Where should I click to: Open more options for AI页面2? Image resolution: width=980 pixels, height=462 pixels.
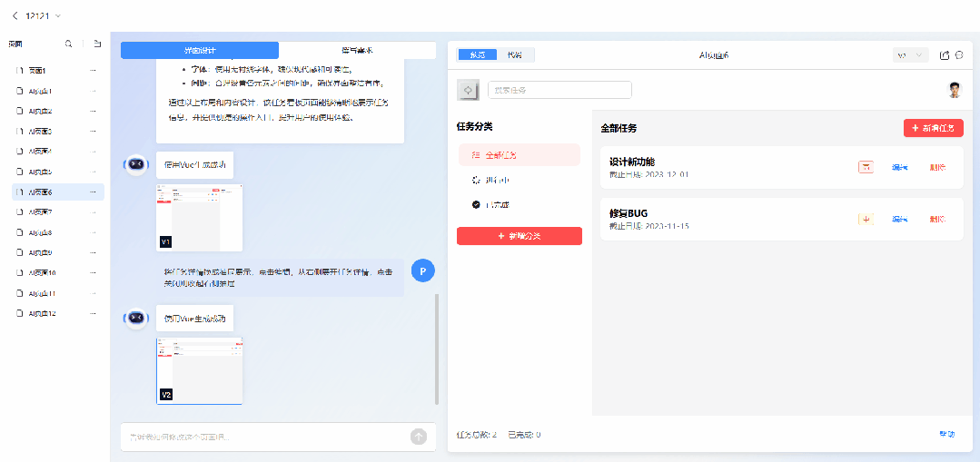[x=94, y=111]
